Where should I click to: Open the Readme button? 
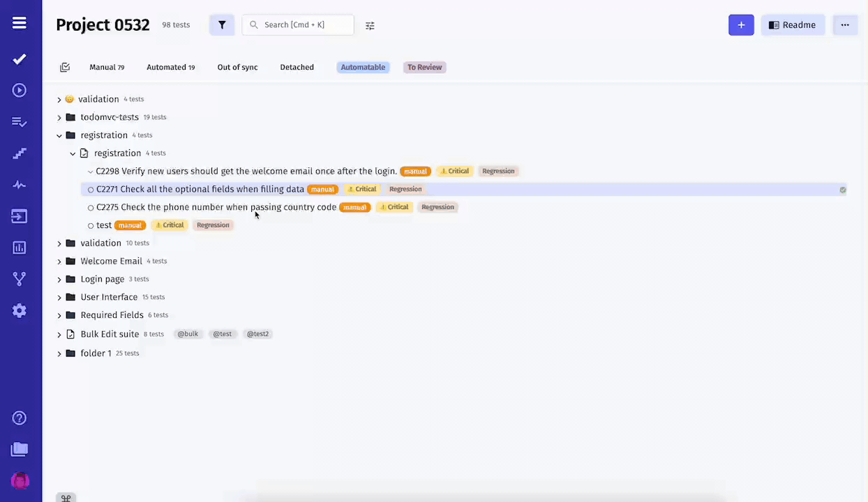click(x=792, y=25)
